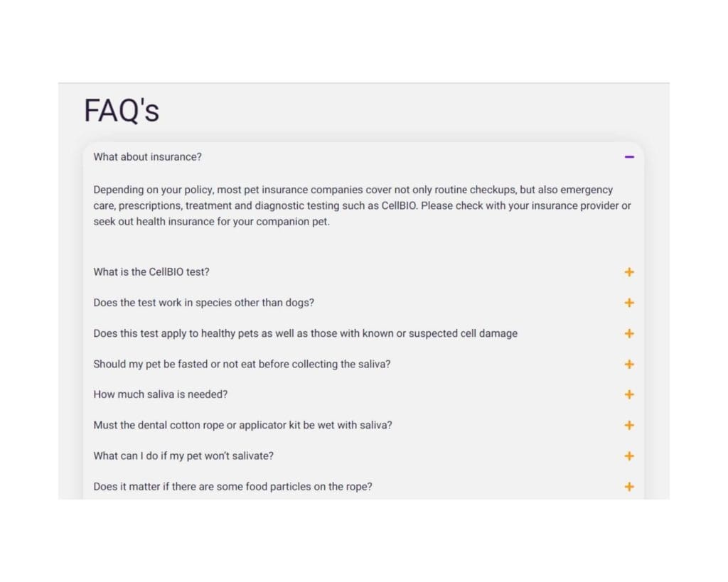Collapse the insurance answer with minus icon
Viewport: 728px width, 582px height.
tap(629, 157)
